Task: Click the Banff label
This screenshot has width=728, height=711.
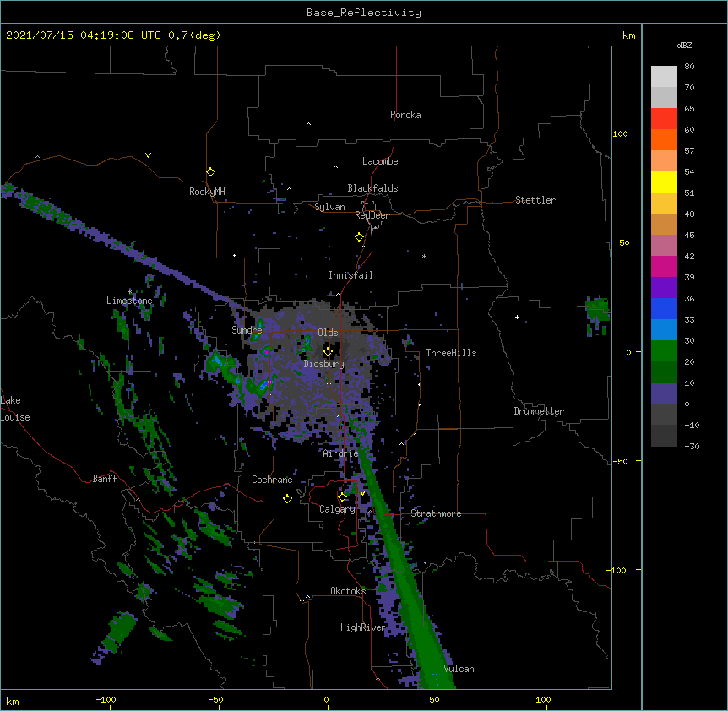Action: (105, 479)
